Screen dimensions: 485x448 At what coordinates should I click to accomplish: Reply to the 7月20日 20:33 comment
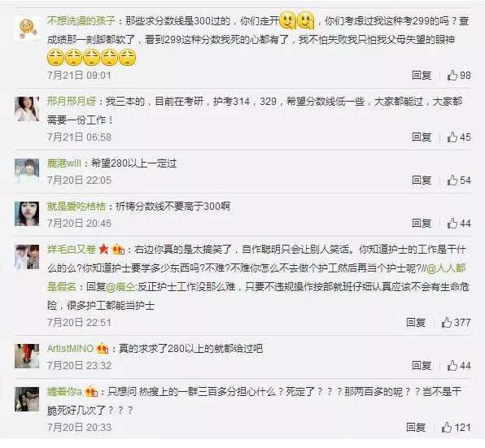pyautogui.click(x=416, y=428)
